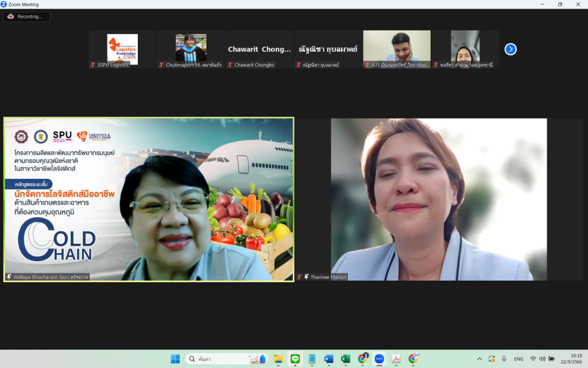
Task: Click the pin icon beside Tharinee Manisri
Action: (x=307, y=277)
